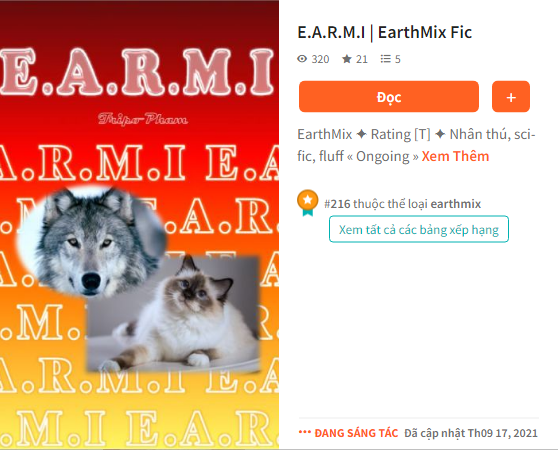Screen dimensions: 558x450
Task: Click the chapter list icon
Action: [385, 59]
